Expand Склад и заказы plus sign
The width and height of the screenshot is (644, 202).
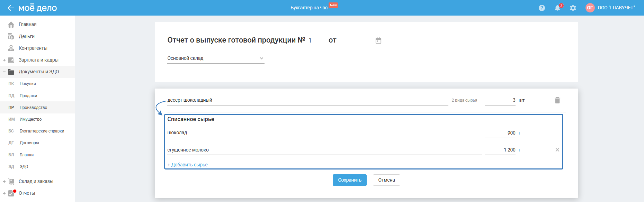[x=4, y=182]
